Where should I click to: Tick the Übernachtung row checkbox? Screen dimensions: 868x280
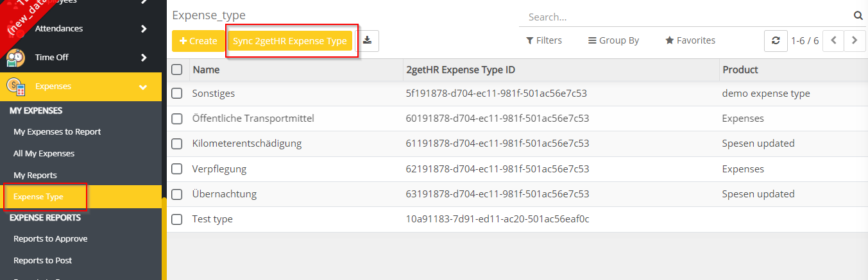(177, 194)
